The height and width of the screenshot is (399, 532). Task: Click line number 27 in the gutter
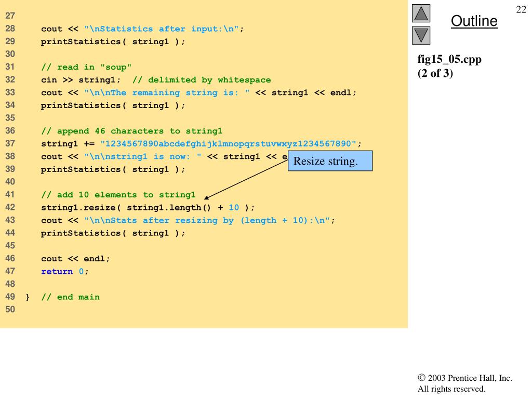pos(10,16)
